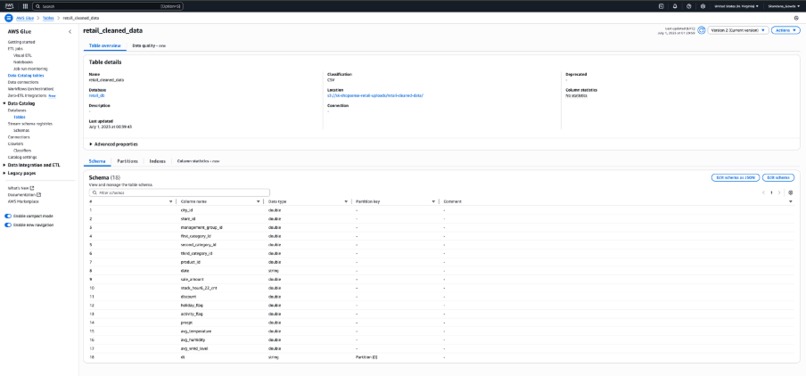Click Edit schema as JSON button
The image size is (806, 376).
click(735, 177)
